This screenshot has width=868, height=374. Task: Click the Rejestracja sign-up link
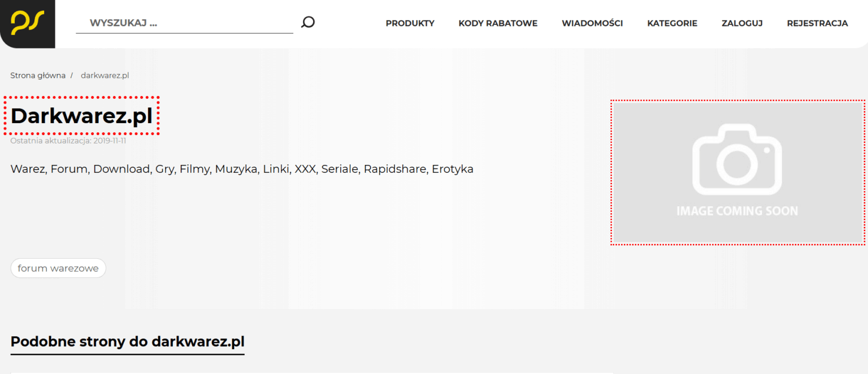[817, 23]
